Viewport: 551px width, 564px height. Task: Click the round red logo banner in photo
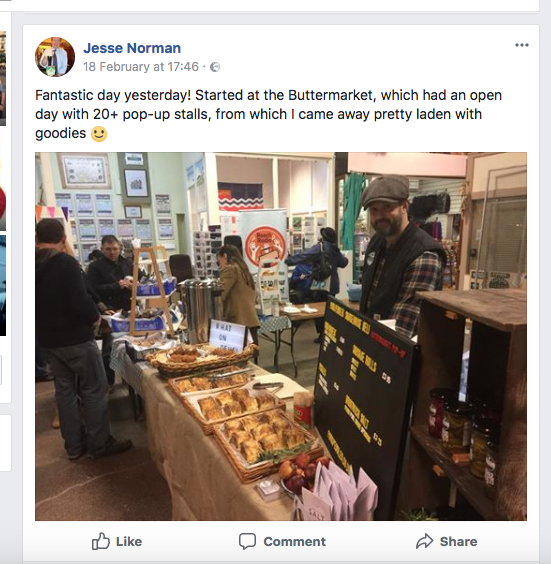265,246
